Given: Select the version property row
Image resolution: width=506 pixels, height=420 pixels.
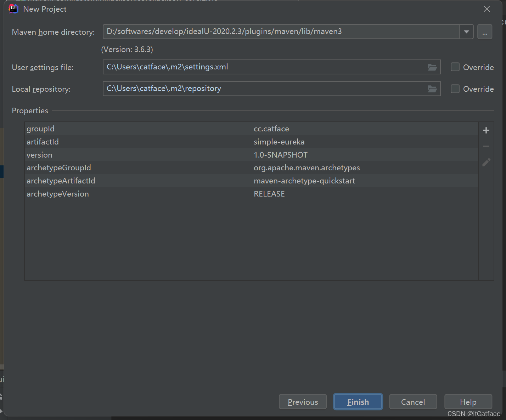Looking at the screenshot, I should point(252,155).
